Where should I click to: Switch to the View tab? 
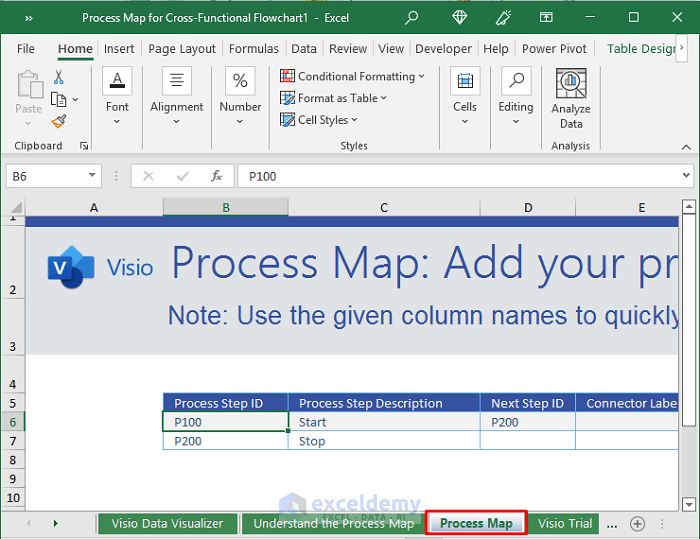pyautogui.click(x=391, y=48)
